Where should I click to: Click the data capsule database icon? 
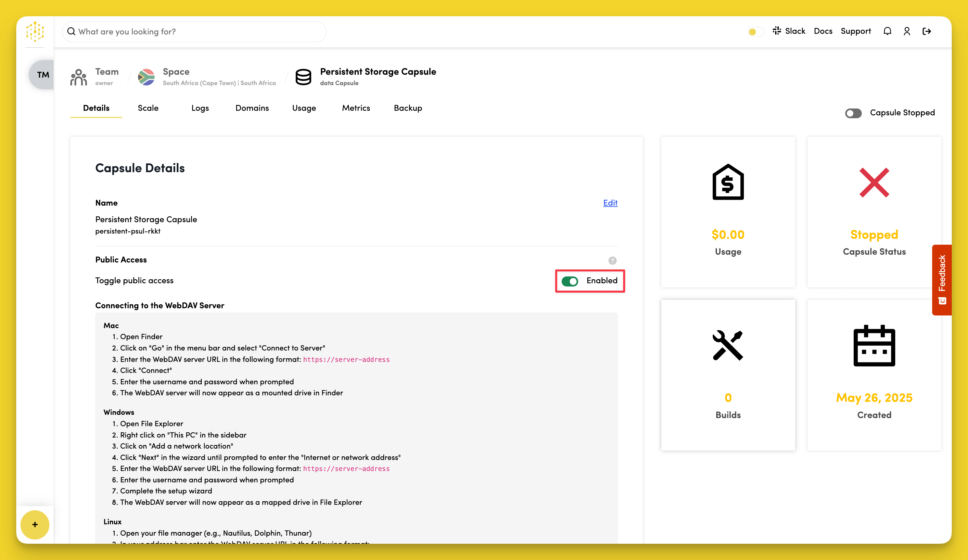(303, 77)
